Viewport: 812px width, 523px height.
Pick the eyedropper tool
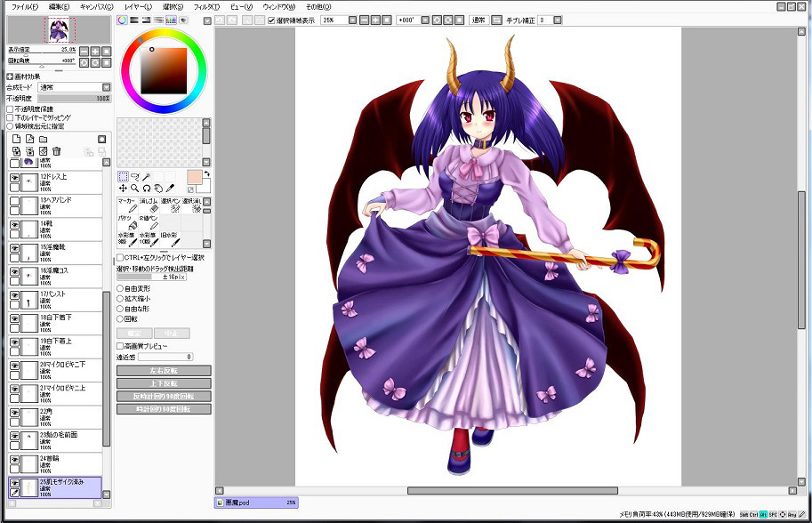pyautogui.click(x=169, y=189)
